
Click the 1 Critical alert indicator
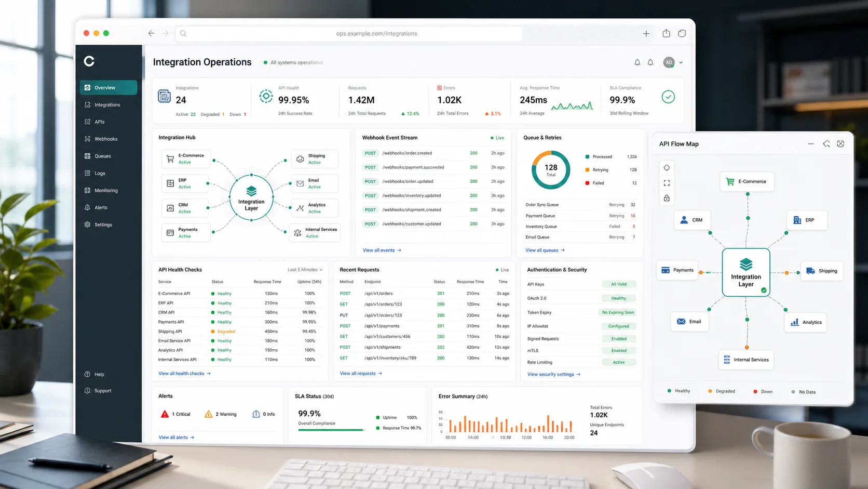pyautogui.click(x=175, y=414)
